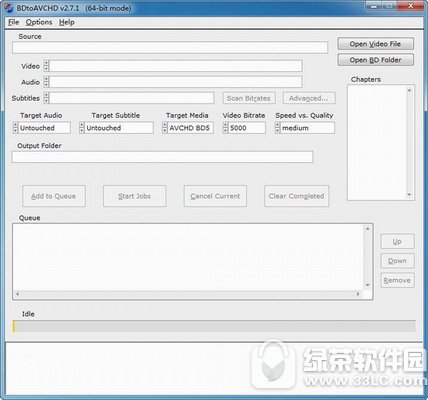Click the Idle progress bar
The image size is (428, 400).
pyautogui.click(x=214, y=326)
